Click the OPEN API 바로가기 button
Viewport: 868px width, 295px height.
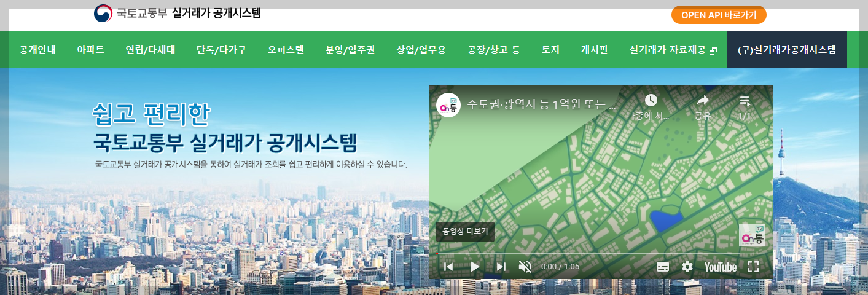point(719,15)
